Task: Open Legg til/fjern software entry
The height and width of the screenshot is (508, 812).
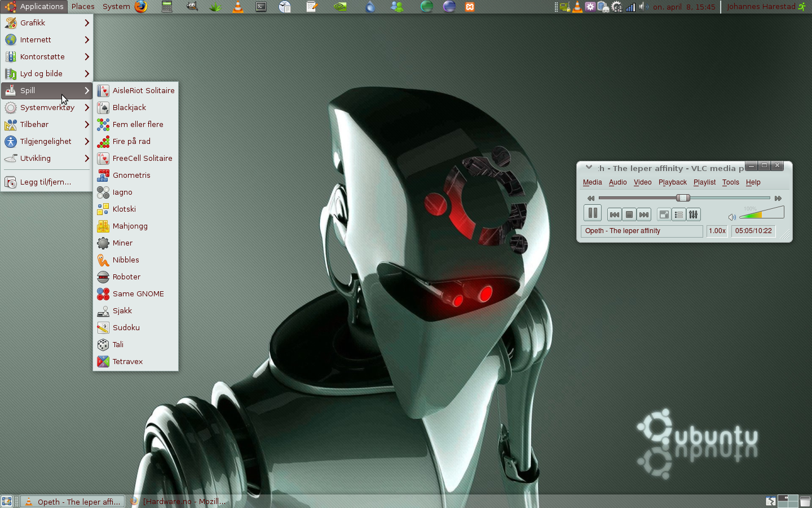Action: (45, 182)
